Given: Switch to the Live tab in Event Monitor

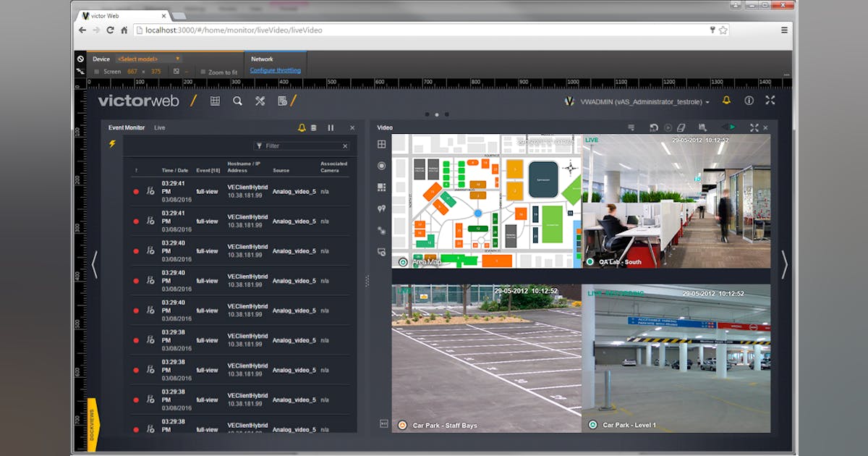Looking at the screenshot, I should (x=160, y=127).
